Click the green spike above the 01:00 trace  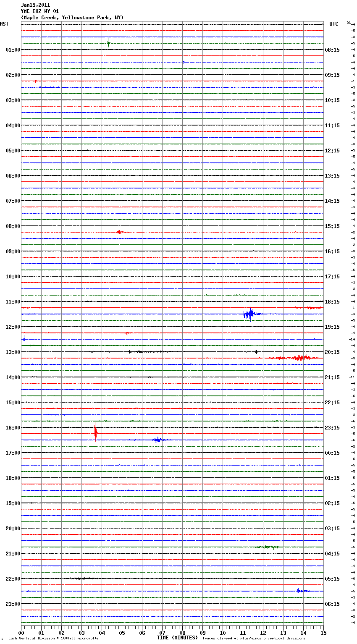pyautogui.click(x=108, y=43)
